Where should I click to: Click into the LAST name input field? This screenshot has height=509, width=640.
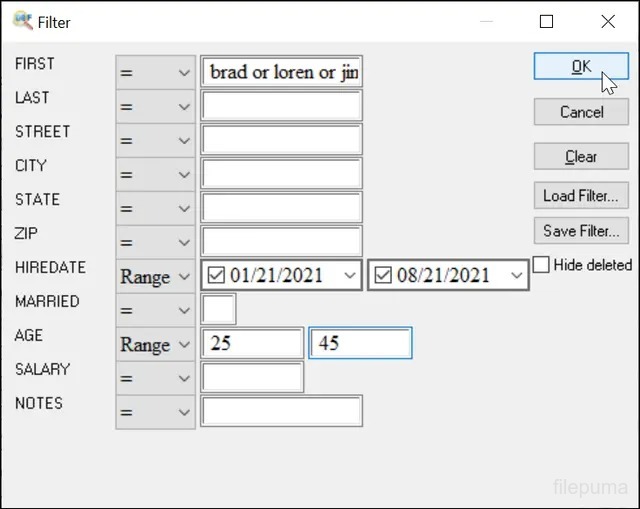tap(281, 106)
